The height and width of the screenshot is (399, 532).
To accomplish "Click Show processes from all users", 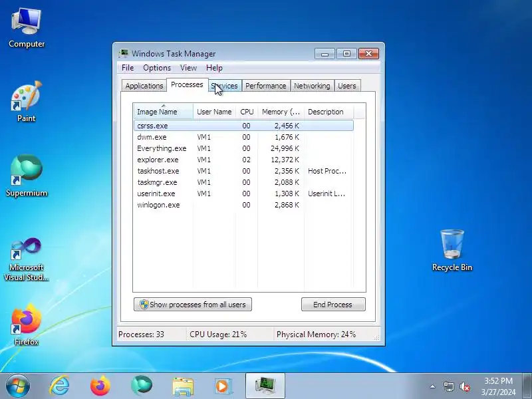I will [x=193, y=305].
